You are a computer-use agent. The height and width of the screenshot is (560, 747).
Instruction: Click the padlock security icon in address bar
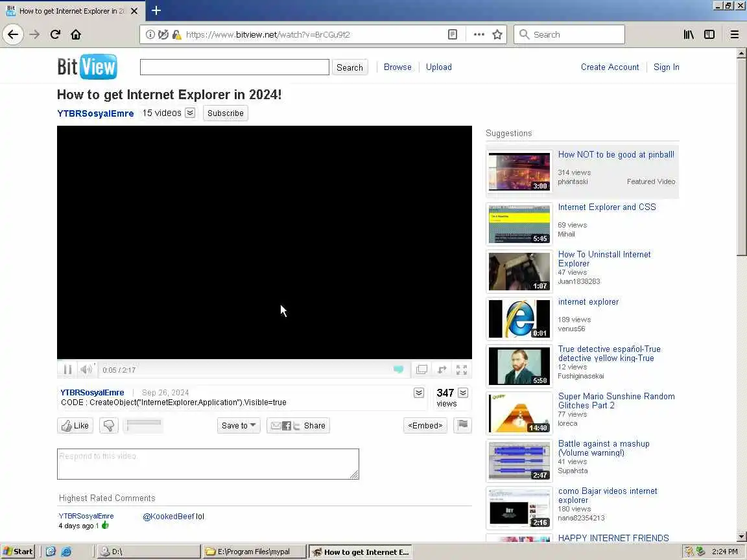pos(177,34)
